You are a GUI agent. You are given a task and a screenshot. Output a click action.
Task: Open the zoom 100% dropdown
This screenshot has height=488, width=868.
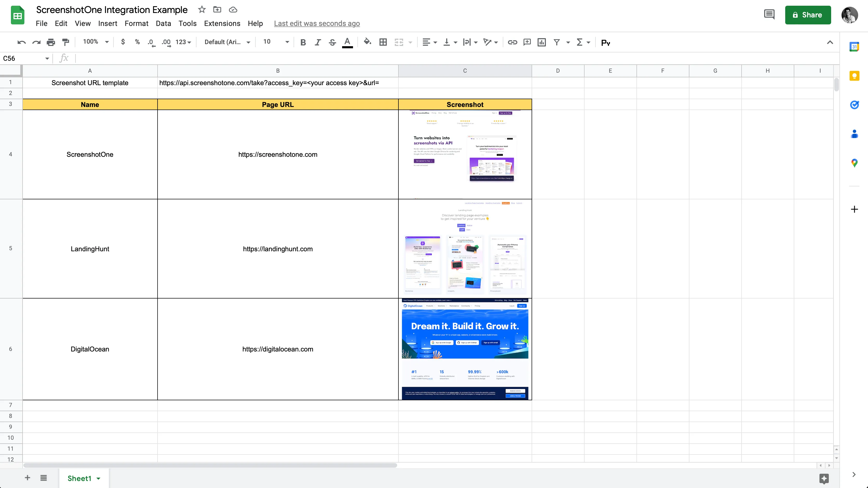(x=96, y=42)
